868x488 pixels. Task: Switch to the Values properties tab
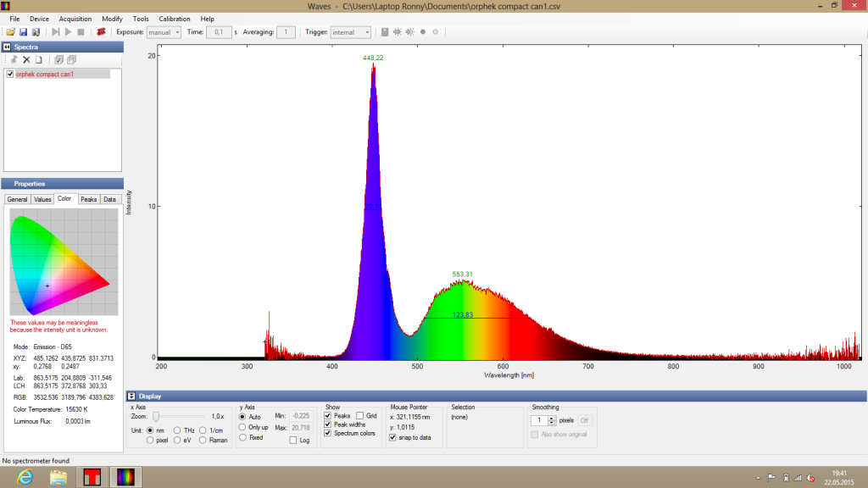tap(42, 199)
